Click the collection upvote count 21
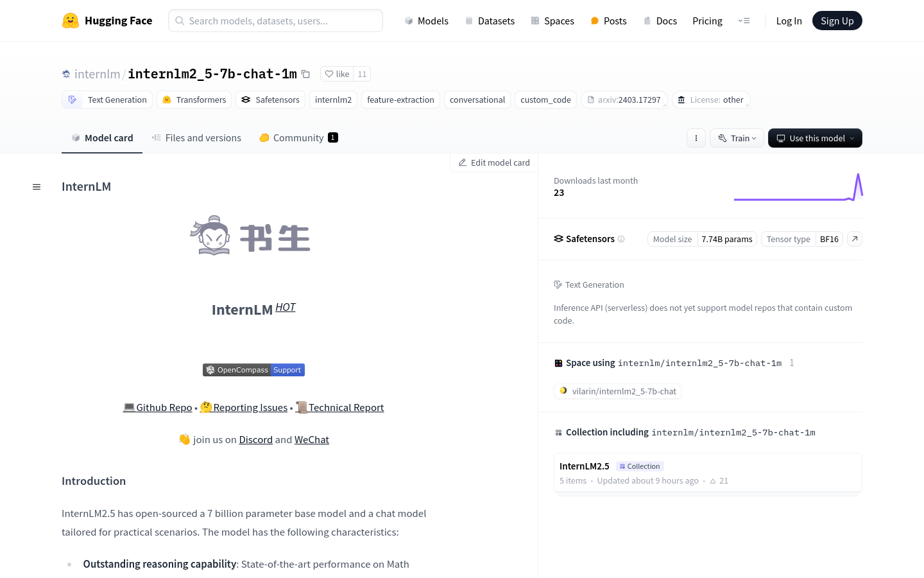Viewport: 924px width, 578px height. point(719,480)
